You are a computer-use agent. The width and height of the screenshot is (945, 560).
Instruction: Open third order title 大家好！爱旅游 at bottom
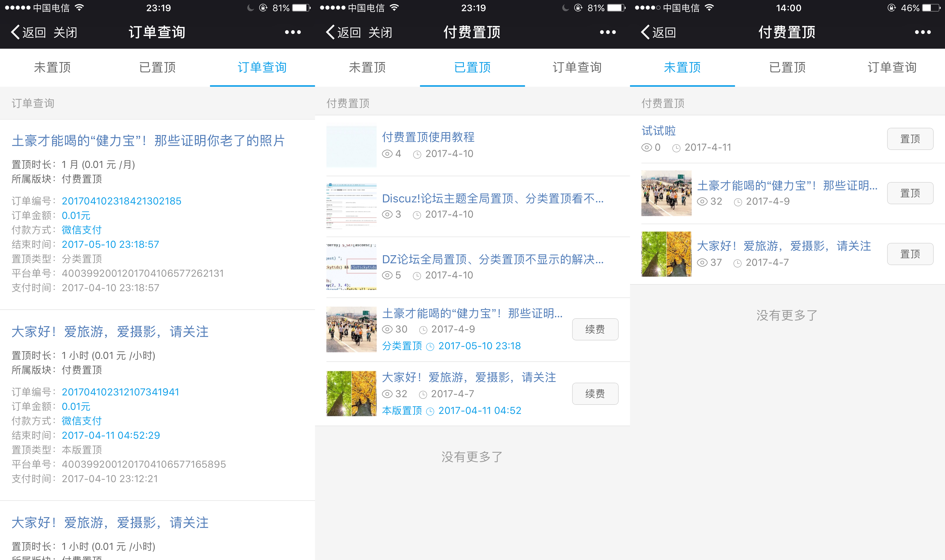coord(110,523)
